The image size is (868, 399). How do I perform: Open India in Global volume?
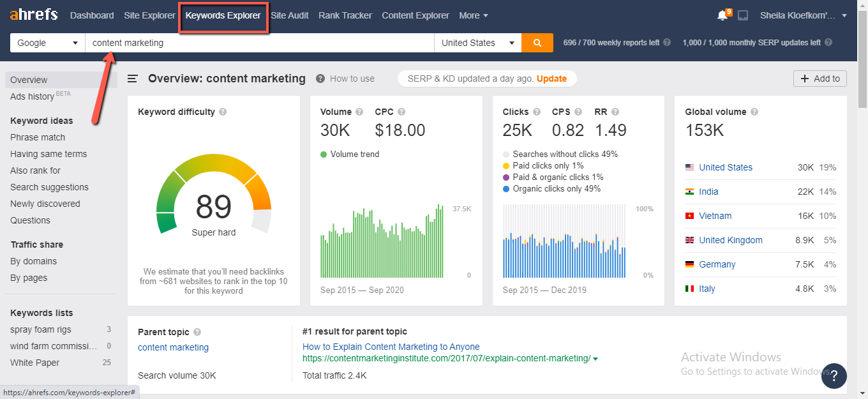click(x=708, y=192)
